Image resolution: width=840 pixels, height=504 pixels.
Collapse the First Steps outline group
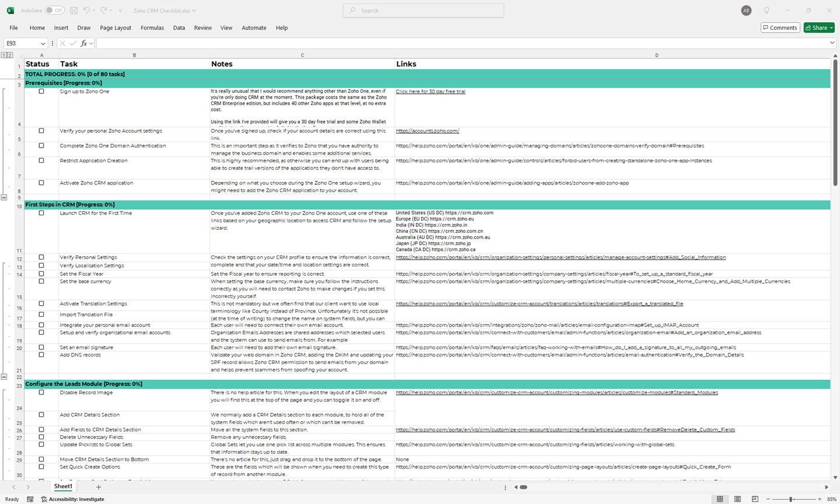4,377
